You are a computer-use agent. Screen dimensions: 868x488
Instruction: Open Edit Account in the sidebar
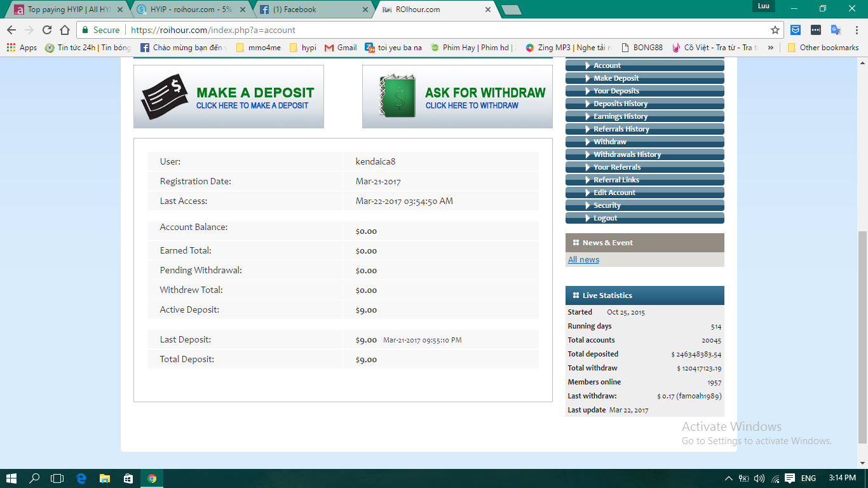tap(645, 193)
